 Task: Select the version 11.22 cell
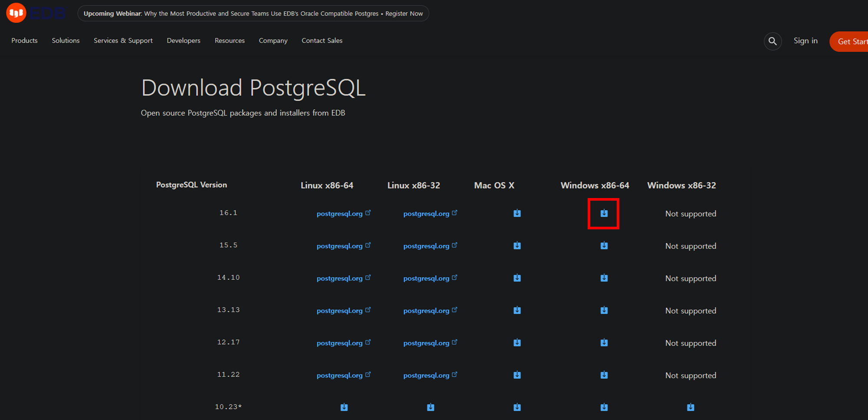(228, 374)
